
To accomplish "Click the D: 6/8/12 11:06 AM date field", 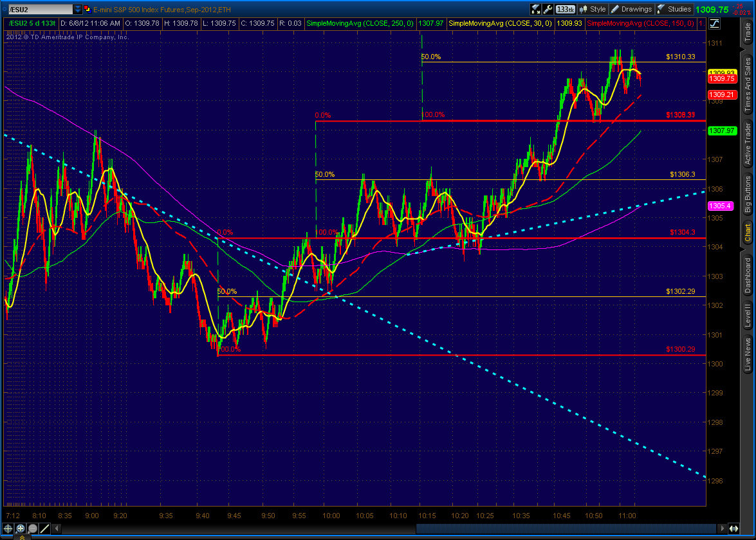I will [x=91, y=23].
